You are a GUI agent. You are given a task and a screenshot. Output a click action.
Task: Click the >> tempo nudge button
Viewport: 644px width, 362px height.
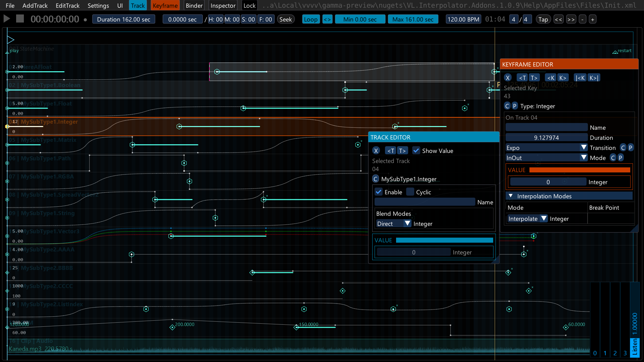click(x=571, y=19)
